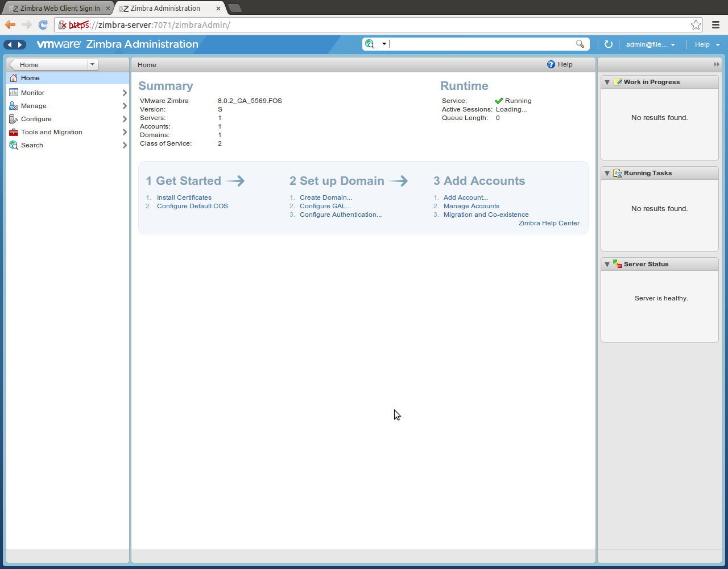This screenshot has width=728, height=569.
Task: Select Configure in the navigation tree
Action: tap(68, 119)
